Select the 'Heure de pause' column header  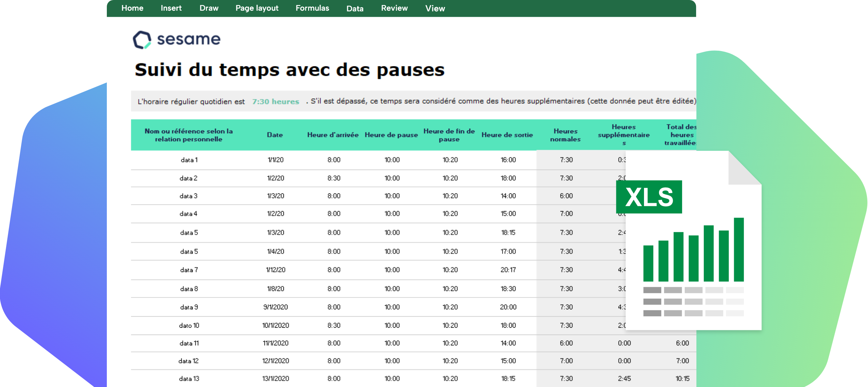click(391, 135)
